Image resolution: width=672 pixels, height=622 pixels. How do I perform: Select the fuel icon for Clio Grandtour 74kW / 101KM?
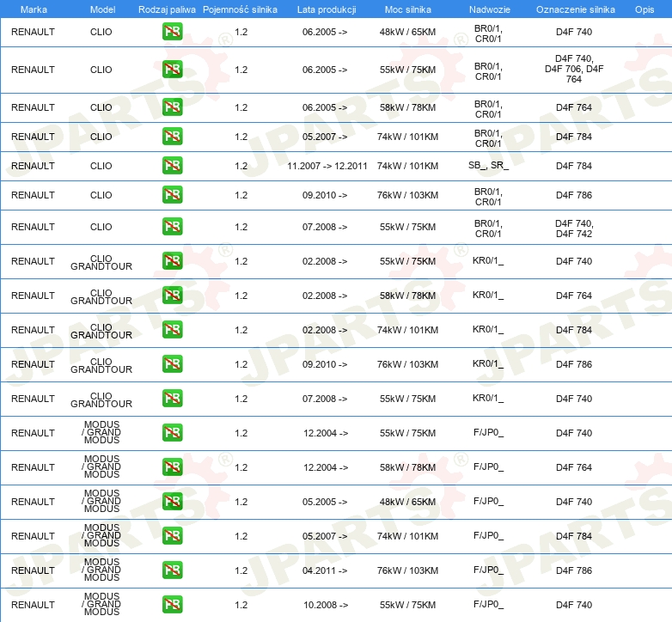coord(172,329)
